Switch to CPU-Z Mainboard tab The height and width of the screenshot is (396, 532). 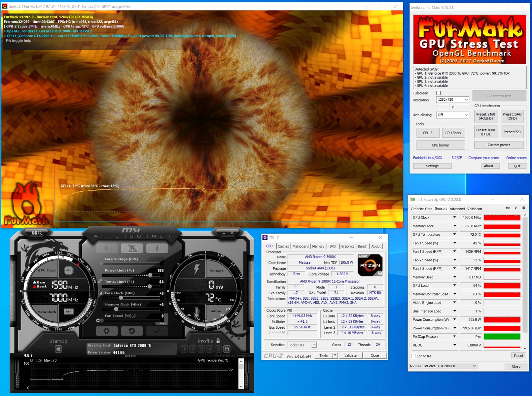(x=301, y=246)
